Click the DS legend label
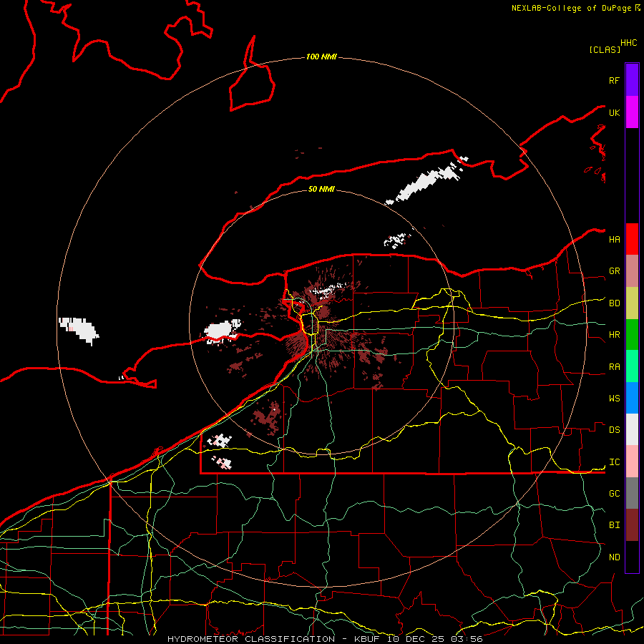 click(614, 430)
